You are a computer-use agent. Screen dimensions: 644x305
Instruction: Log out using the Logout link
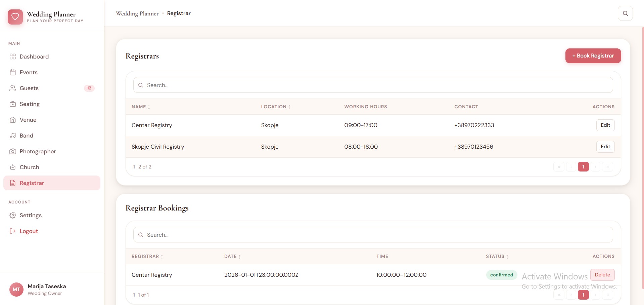[29, 231]
